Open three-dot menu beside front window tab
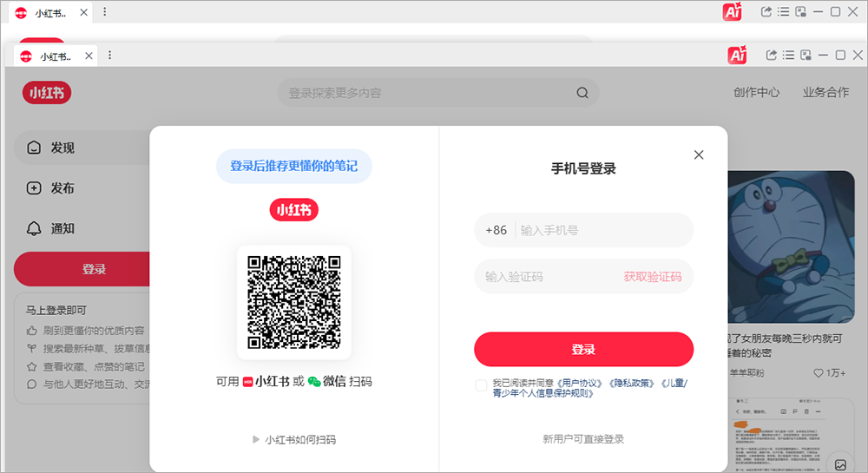868x473 pixels. [110, 55]
